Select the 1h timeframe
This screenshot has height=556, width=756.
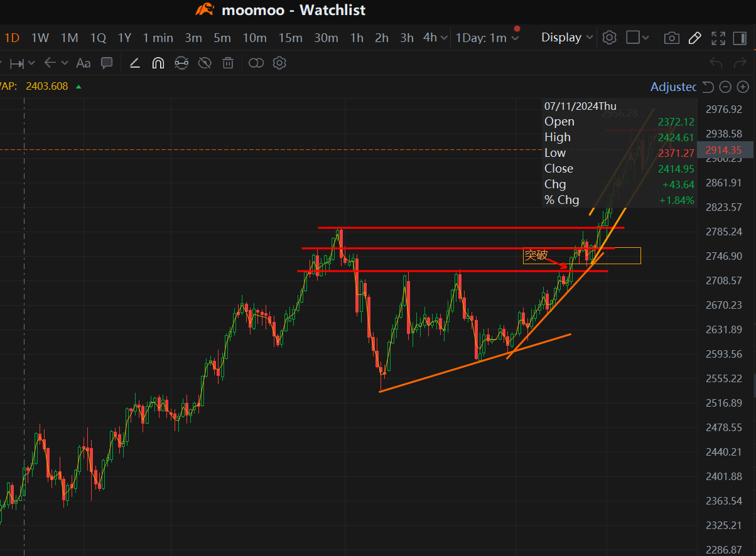(357, 38)
